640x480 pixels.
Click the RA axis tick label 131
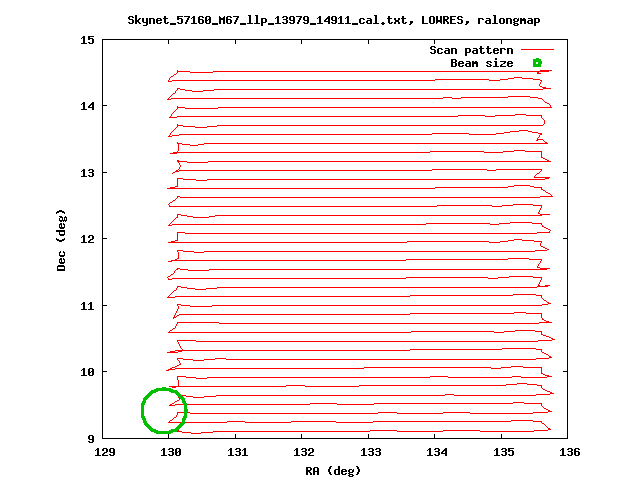[238, 452]
